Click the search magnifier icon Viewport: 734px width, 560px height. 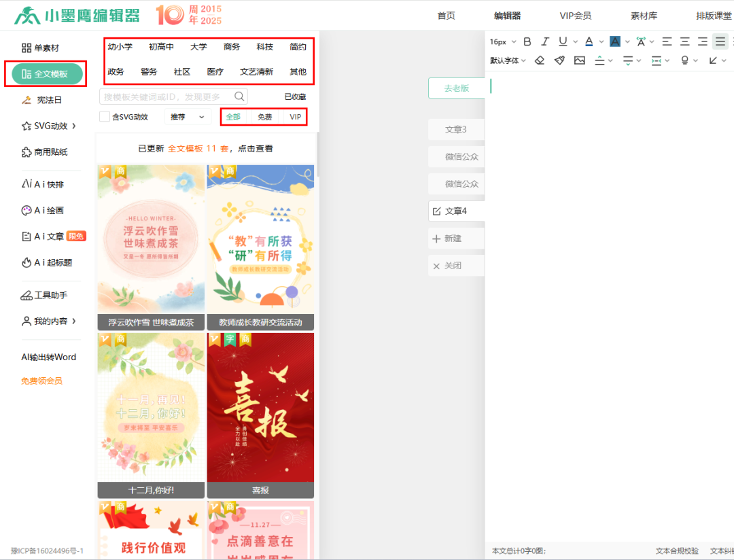click(x=239, y=97)
